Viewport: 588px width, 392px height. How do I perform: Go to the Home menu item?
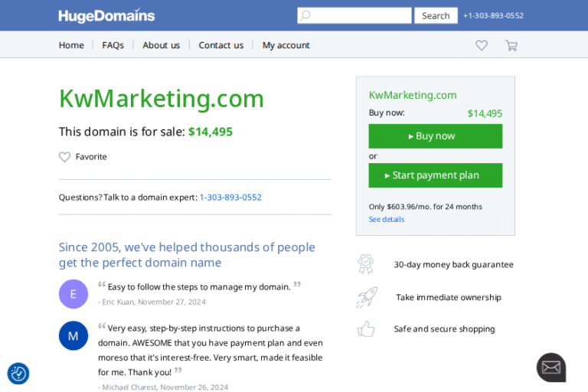(71, 45)
